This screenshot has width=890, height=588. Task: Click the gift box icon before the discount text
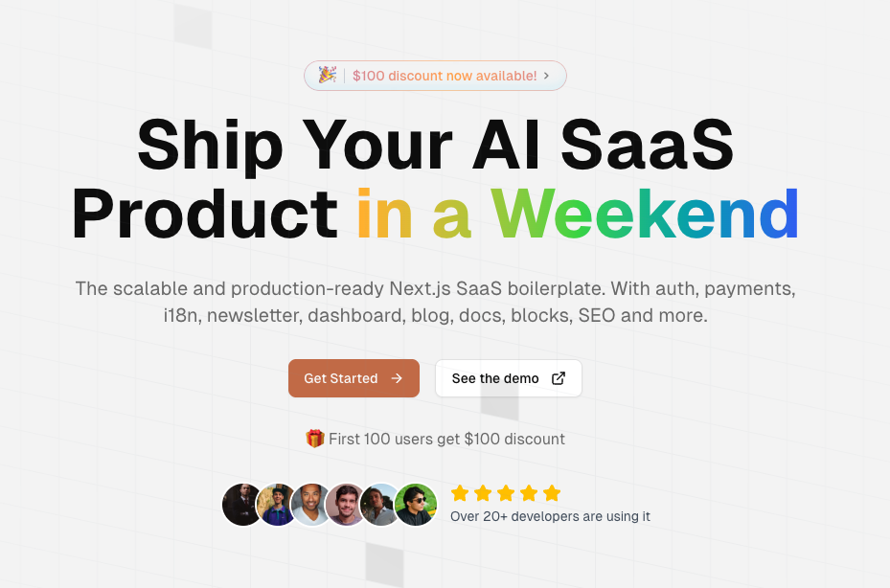315,439
